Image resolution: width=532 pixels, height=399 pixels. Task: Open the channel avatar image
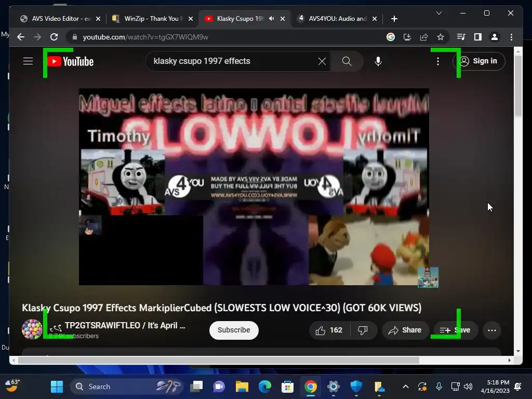(32, 329)
